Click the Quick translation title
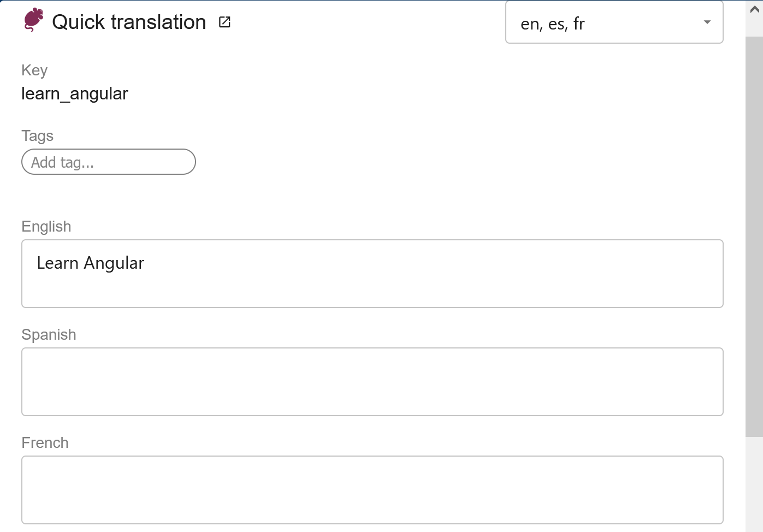 point(128,22)
